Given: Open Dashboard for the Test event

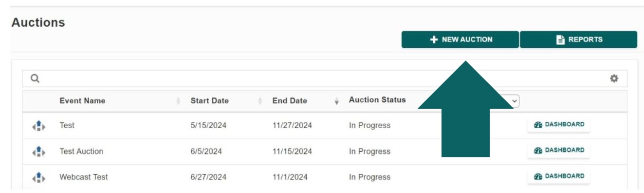Looking at the screenshot, I should tap(558, 125).
